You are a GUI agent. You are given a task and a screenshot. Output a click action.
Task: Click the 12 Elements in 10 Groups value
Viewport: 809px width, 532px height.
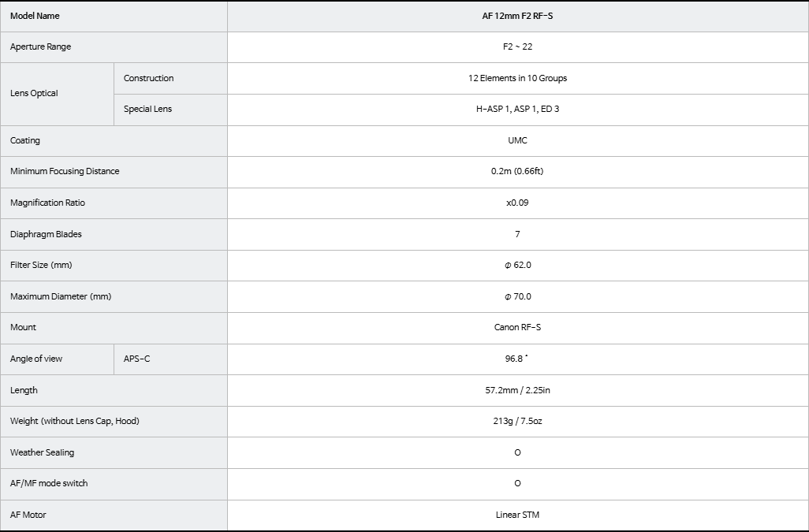click(517, 78)
